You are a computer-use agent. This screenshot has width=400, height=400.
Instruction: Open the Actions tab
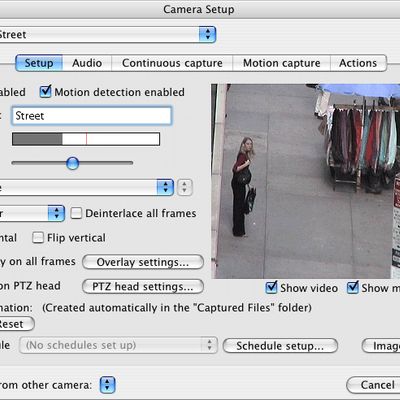point(358,63)
